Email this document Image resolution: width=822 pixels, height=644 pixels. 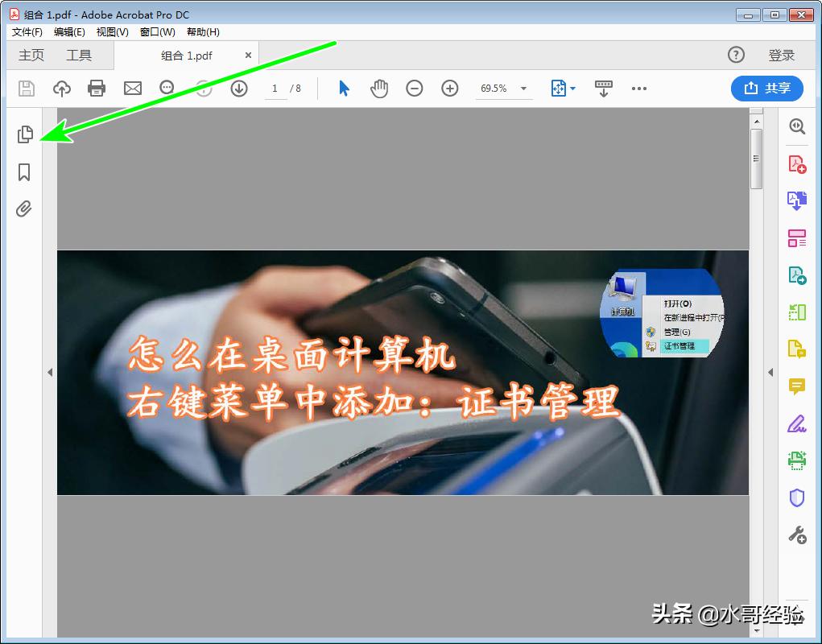132,89
